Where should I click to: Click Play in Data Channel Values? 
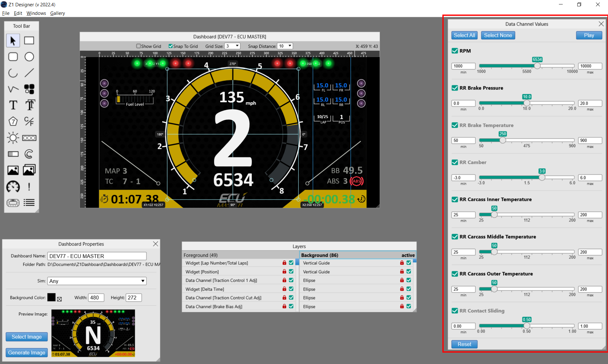coord(589,35)
